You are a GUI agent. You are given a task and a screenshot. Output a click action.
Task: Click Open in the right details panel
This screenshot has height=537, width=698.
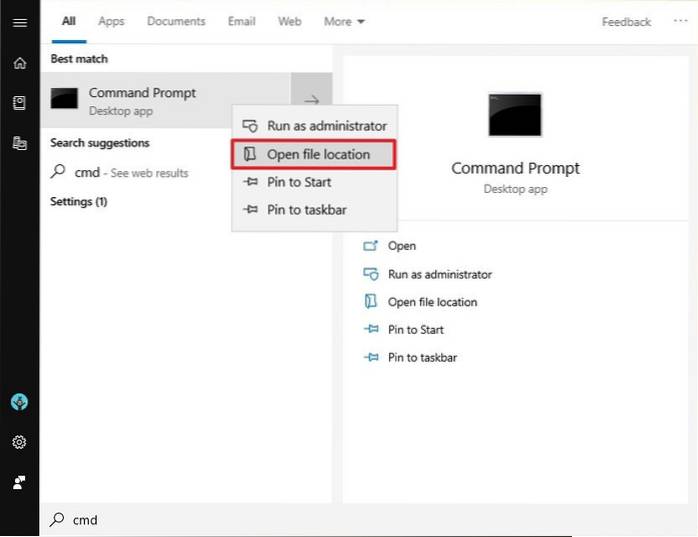402,246
